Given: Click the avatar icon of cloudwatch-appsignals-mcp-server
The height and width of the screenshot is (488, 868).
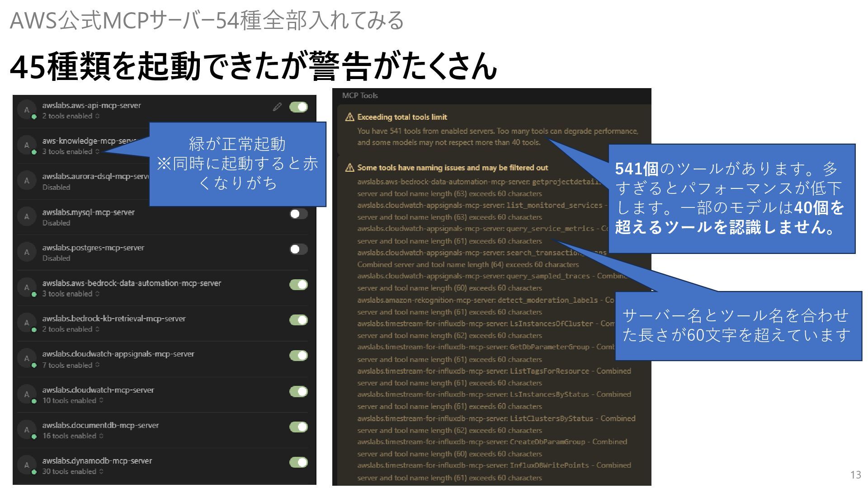Looking at the screenshot, I should [x=27, y=358].
